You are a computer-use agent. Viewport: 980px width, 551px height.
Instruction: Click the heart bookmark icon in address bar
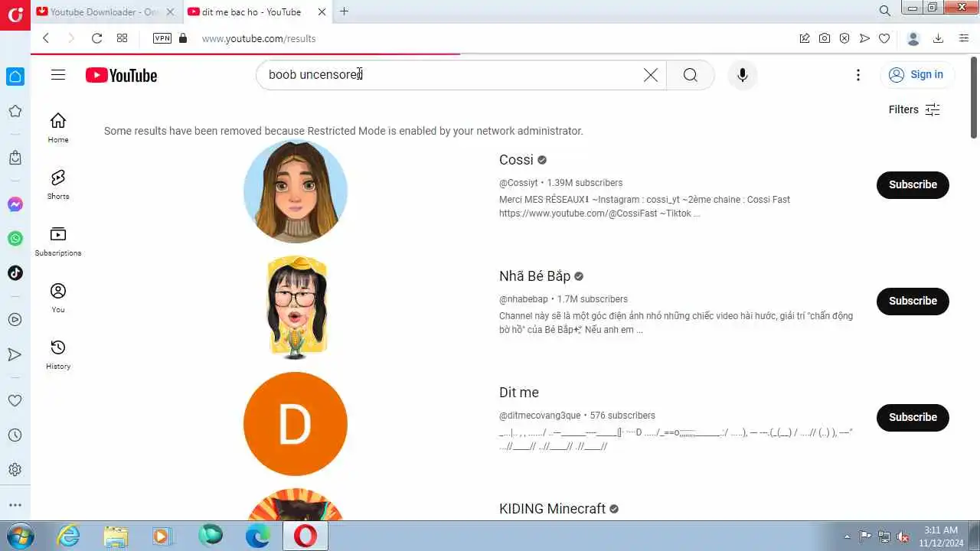pyautogui.click(x=884, y=38)
